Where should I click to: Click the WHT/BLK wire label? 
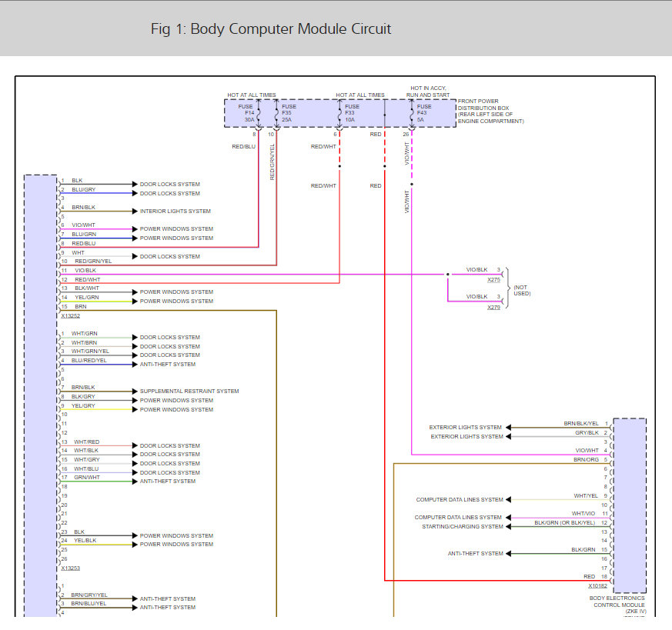coord(86,451)
